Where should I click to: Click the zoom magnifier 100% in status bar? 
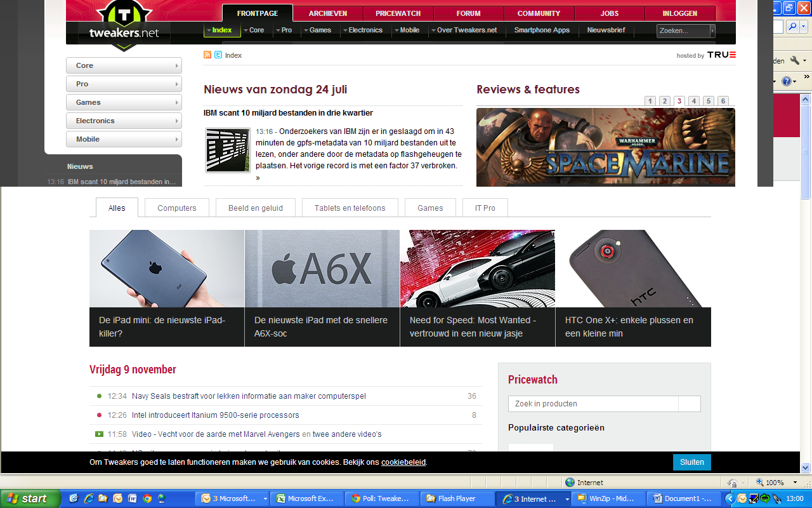tap(759, 483)
